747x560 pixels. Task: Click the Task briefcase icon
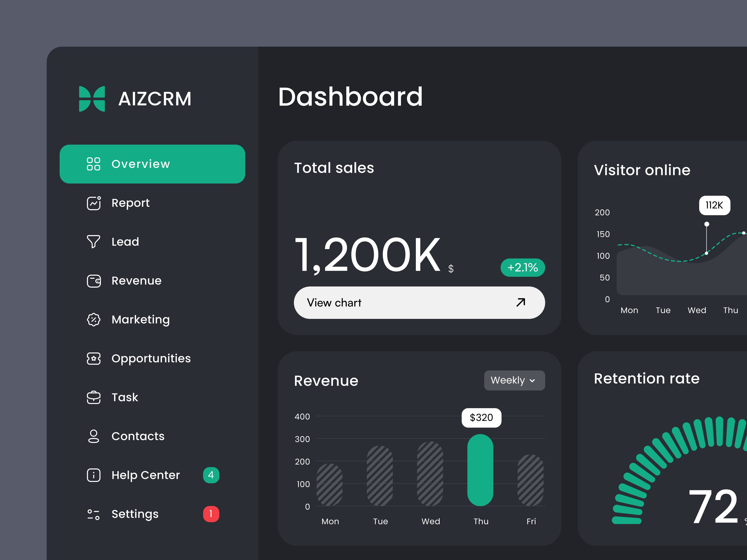pyautogui.click(x=94, y=397)
